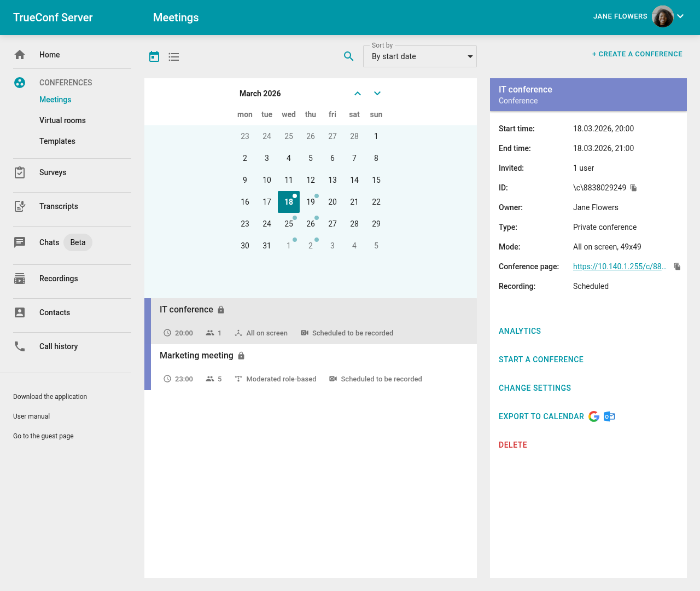Click Change Settings
The height and width of the screenshot is (591, 700).
(x=535, y=388)
